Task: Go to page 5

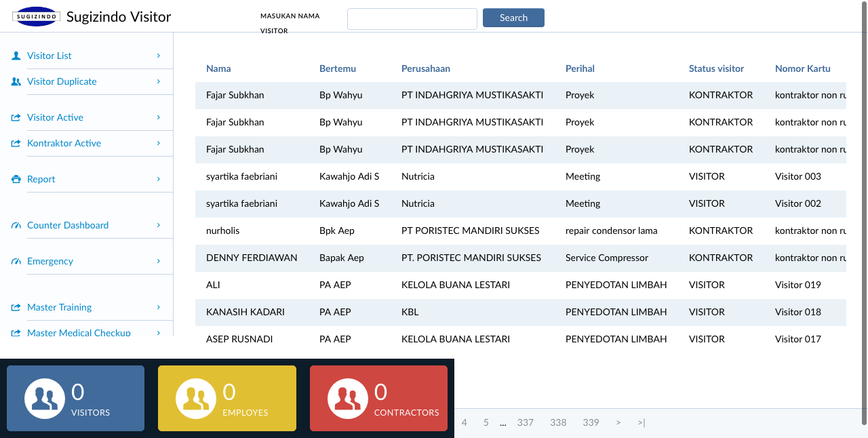Action: (486, 422)
